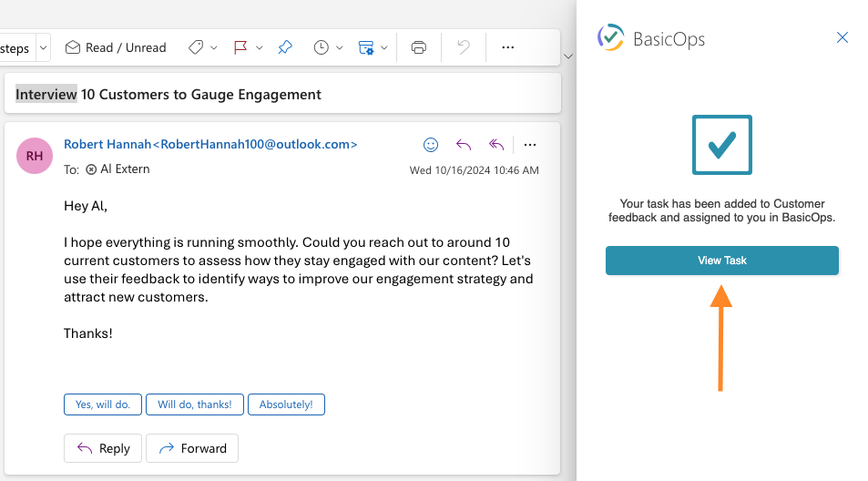Viewport: 868px width, 481px height.
Task: Click the Reply arrow icon in message header
Action: click(x=464, y=145)
